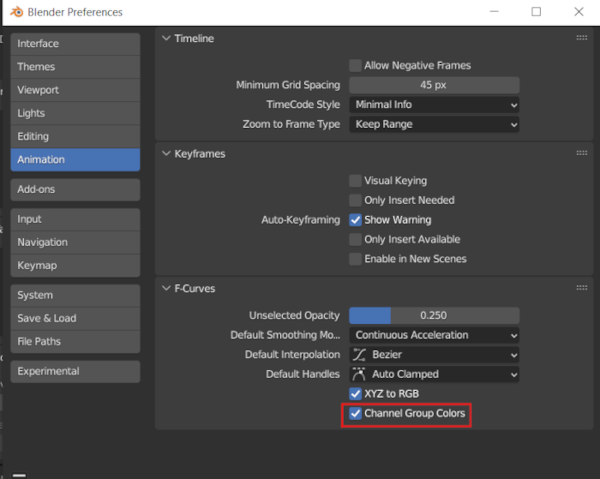Click the Unselected Opacity slider

(x=434, y=316)
